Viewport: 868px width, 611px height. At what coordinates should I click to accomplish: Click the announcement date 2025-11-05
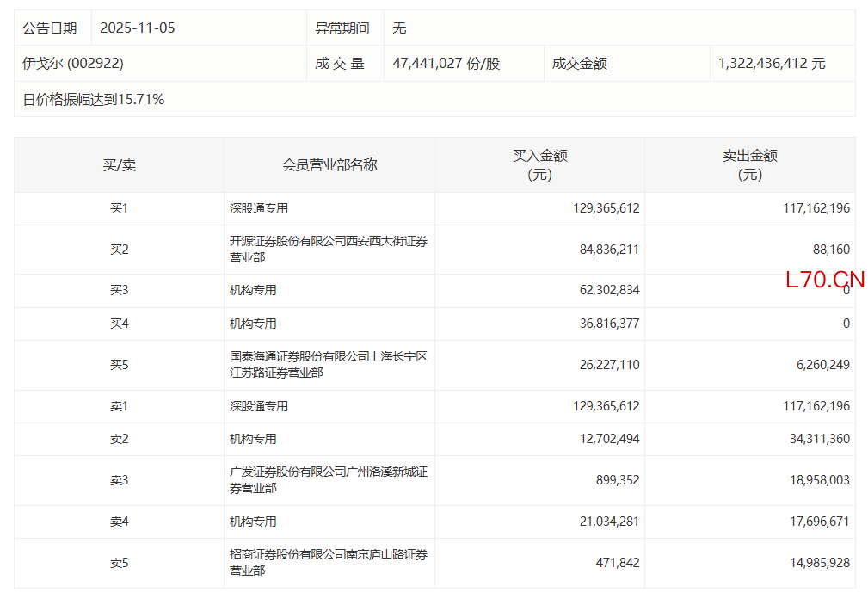click(138, 28)
